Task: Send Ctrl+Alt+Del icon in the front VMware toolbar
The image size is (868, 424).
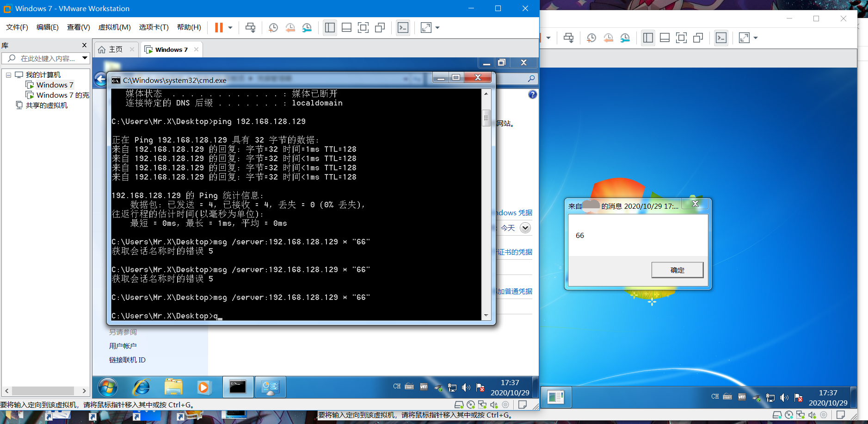Action: coord(250,28)
